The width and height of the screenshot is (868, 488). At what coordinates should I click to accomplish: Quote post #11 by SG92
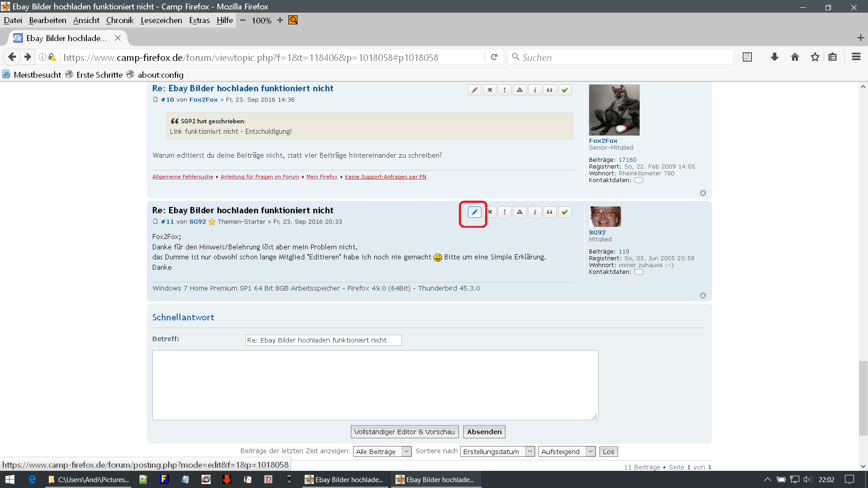click(550, 212)
